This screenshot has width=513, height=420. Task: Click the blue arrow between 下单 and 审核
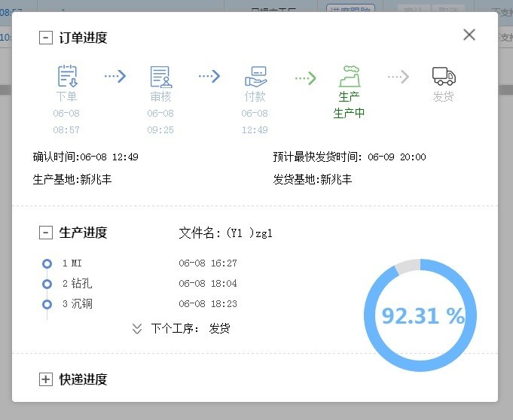click(115, 76)
